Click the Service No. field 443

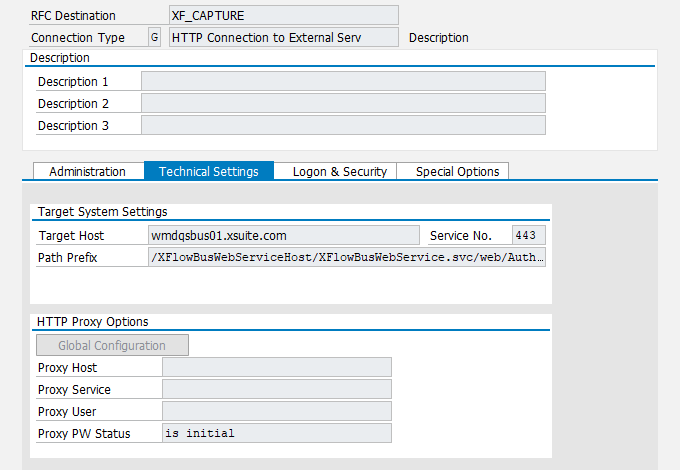(529, 235)
